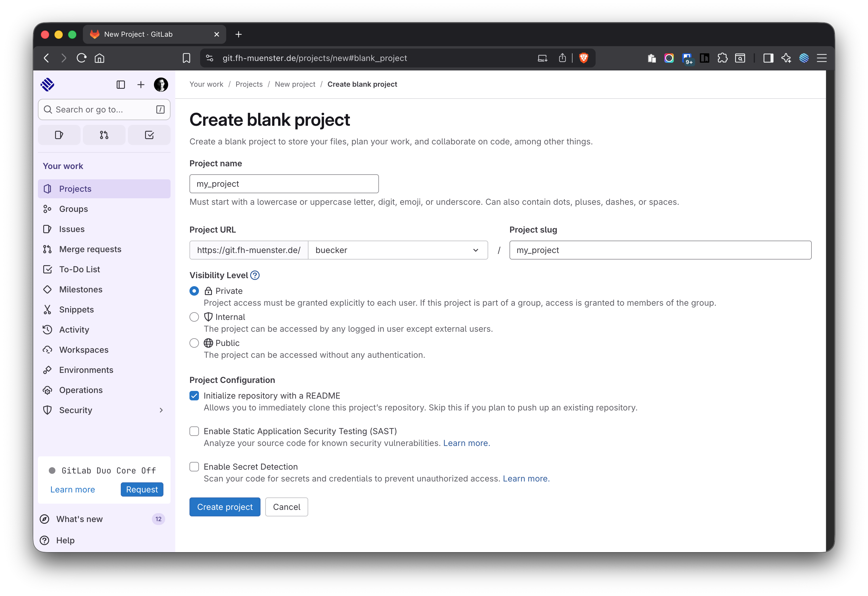
Task: Open the buecker namespace dropdown
Action: [397, 250]
